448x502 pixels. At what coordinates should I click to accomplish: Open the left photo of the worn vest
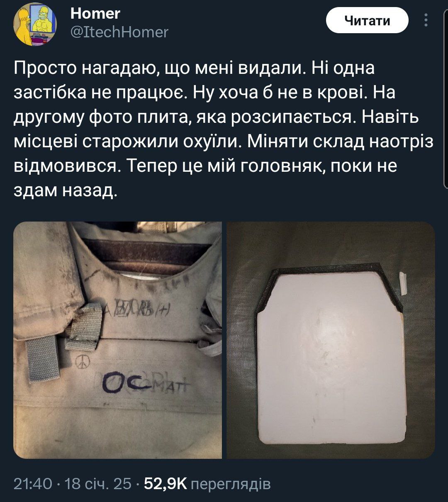point(118,340)
